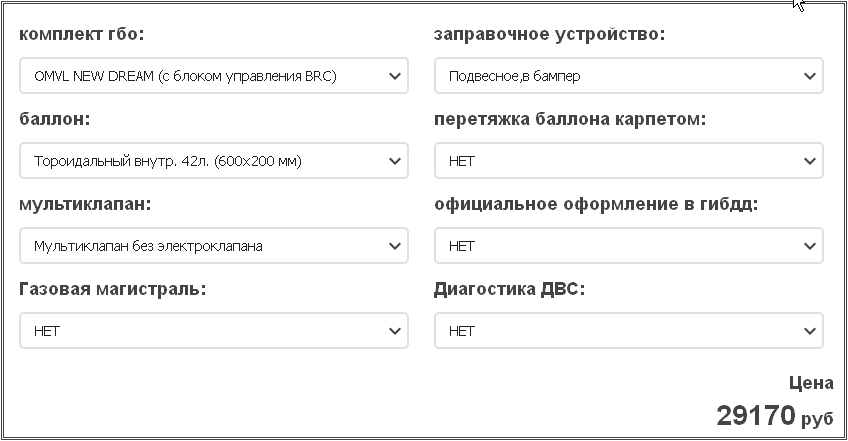
Task: Click the Диагостика ДВС label
Action: tap(509, 289)
